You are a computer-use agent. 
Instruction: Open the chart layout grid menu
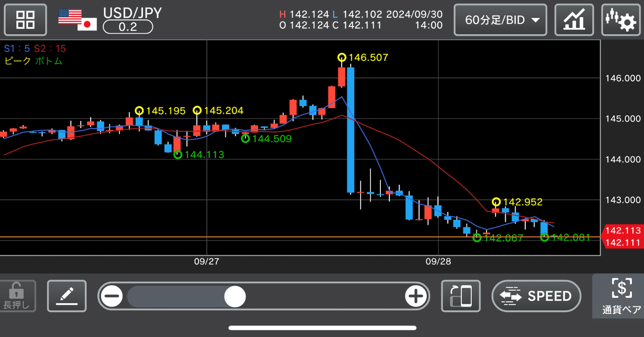[x=25, y=20]
